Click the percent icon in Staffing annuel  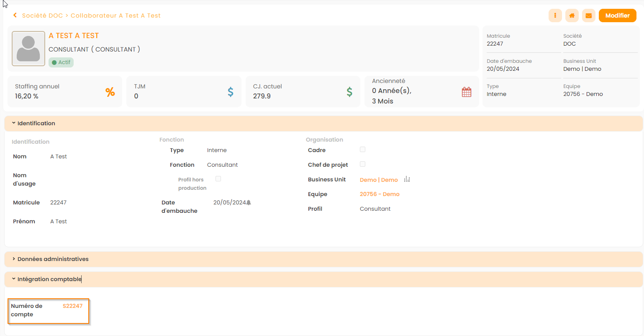[110, 92]
